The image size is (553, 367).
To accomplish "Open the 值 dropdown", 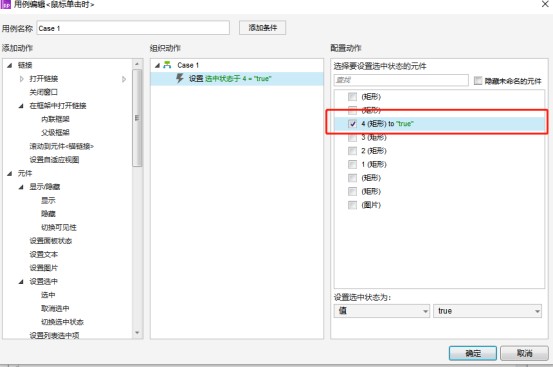I will click(382, 311).
